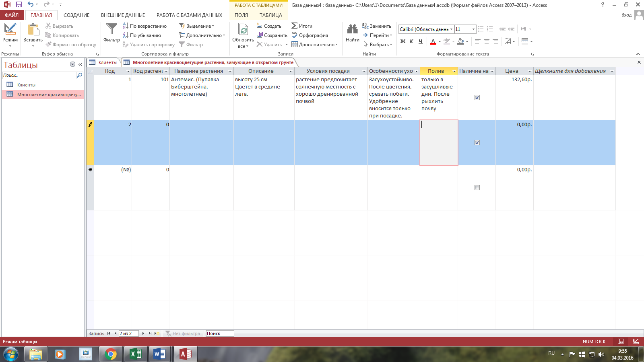Image resolution: width=644 pixels, height=362 pixels.
Task: Open the Режим view switcher
Action: (x=10, y=35)
